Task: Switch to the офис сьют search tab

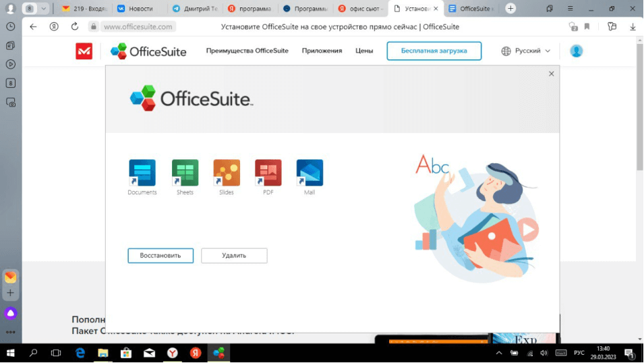Action: [360, 8]
